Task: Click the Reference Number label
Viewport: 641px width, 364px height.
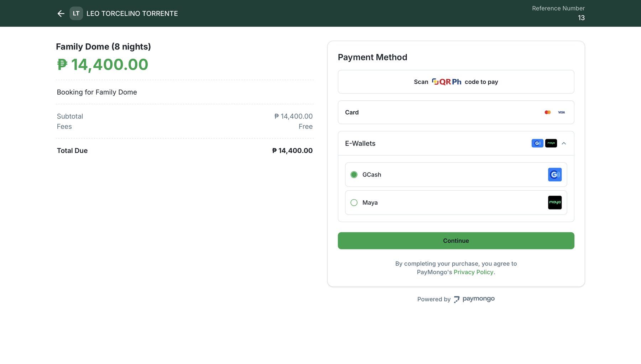Action: point(558,8)
